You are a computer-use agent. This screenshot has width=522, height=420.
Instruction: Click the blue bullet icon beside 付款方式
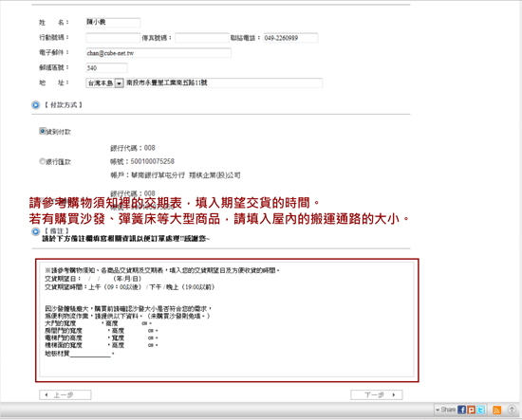pyautogui.click(x=36, y=105)
